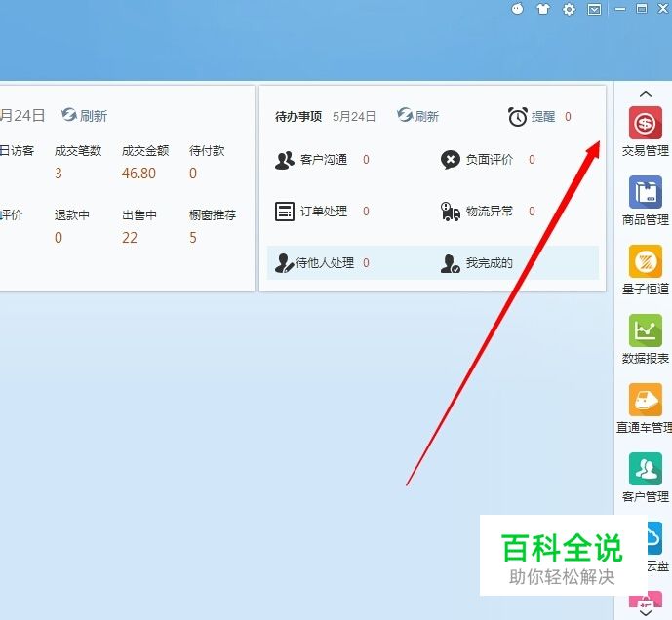Click the 待付款 label
The width and height of the screenshot is (672, 620).
(207, 151)
